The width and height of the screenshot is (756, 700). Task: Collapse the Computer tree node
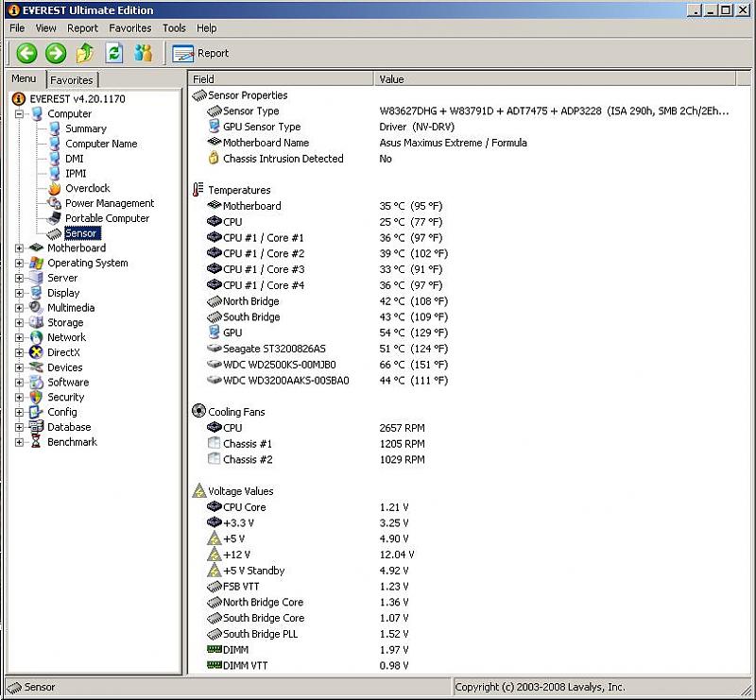(19, 114)
